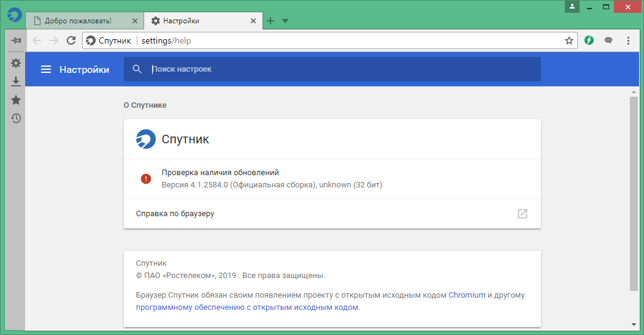Click the ПАО «Ростелеком», 2019 copyright text
This screenshot has height=335, width=644.
231,276
